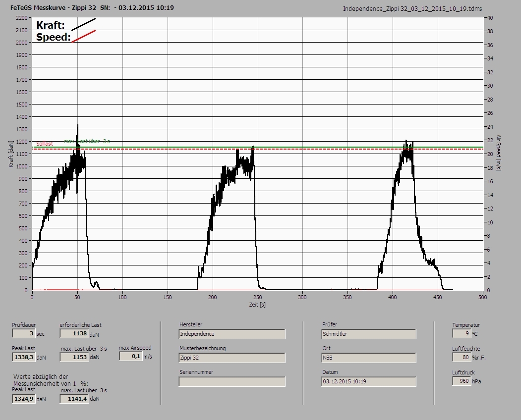Image resolution: width=521 pixels, height=420 pixels.
Task: Click the Kraft: legend label
Action: 50,25
